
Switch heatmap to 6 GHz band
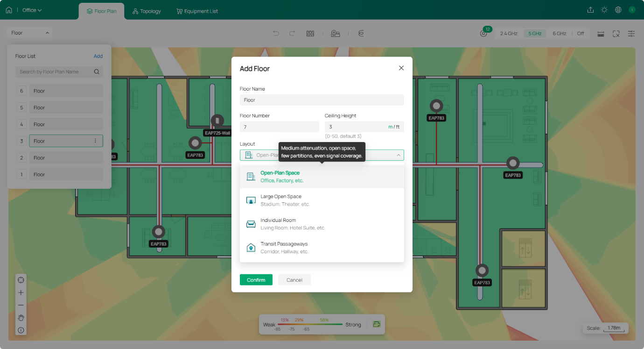559,34
